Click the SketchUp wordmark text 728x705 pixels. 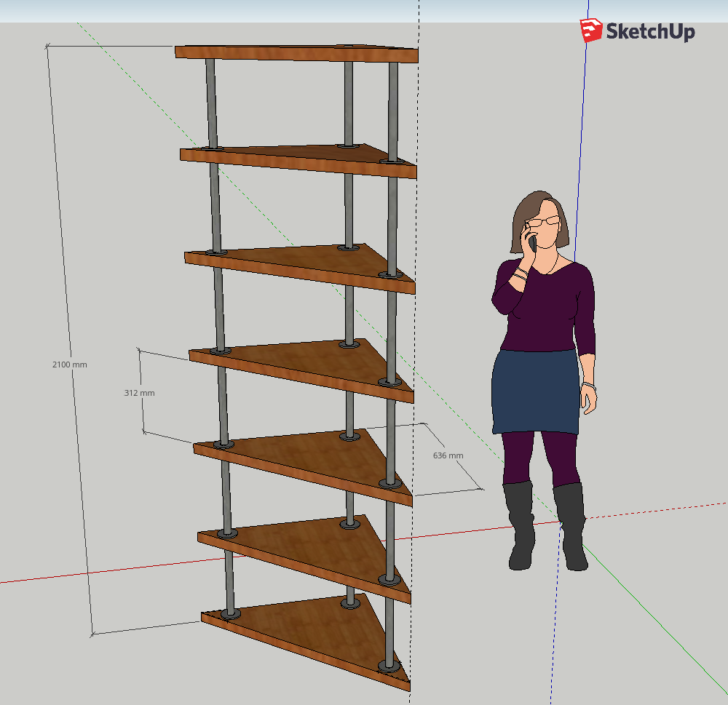(x=650, y=31)
